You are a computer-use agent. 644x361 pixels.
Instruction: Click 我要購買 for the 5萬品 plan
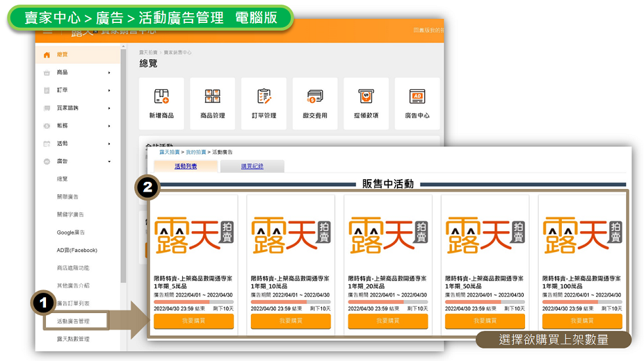(193, 321)
